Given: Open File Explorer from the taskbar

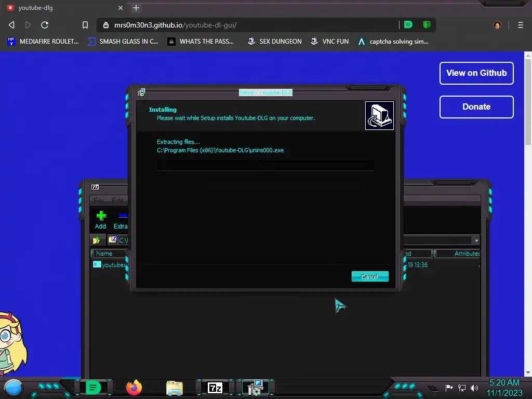Looking at the screenshot, I should [175, 388].
